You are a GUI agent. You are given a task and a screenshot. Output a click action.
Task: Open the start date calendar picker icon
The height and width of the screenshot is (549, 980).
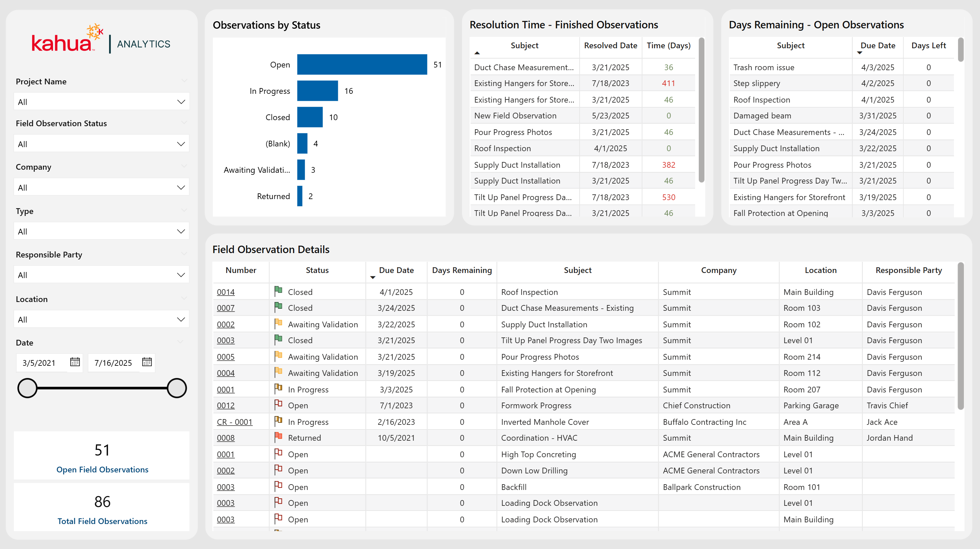tap(75, 362)
